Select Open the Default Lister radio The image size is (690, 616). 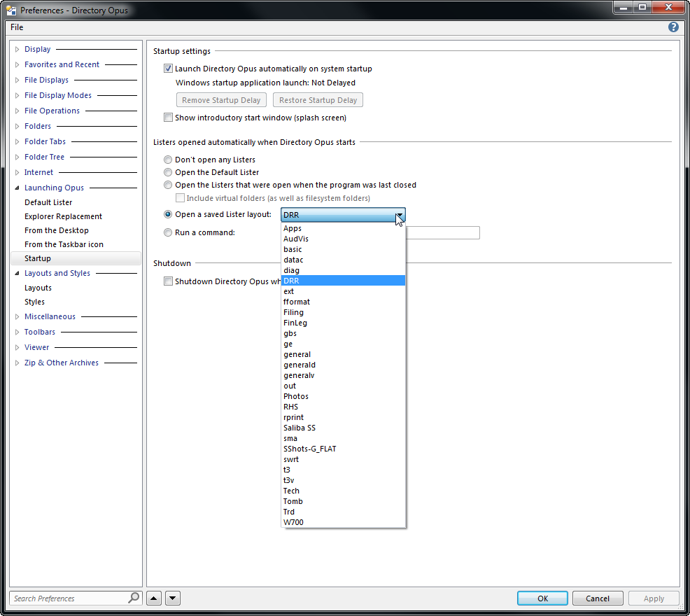168,172
